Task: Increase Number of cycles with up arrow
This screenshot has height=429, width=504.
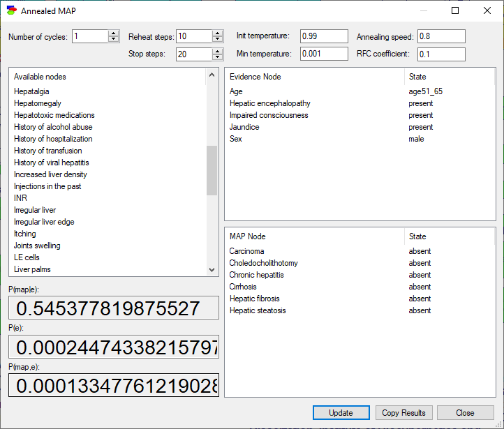Action: pos(113,33)
